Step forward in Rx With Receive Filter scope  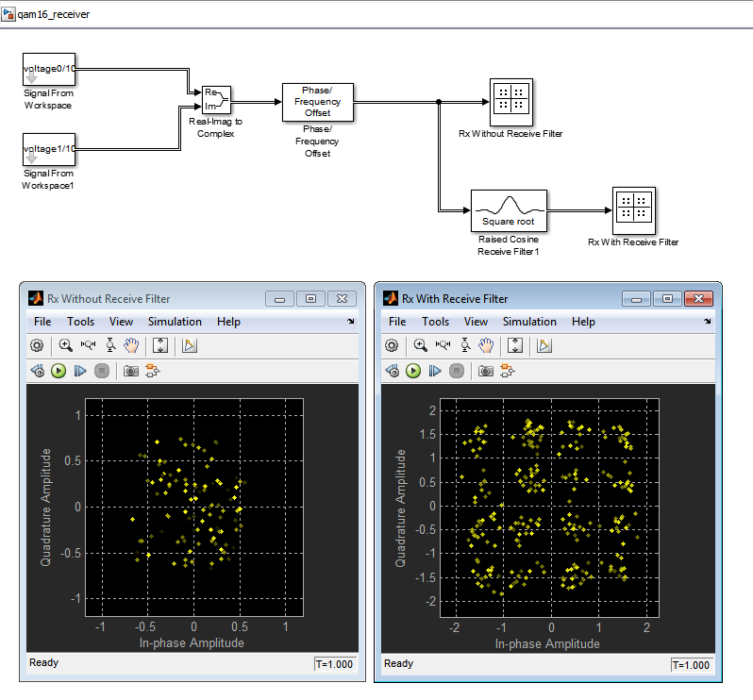(435, 371)
